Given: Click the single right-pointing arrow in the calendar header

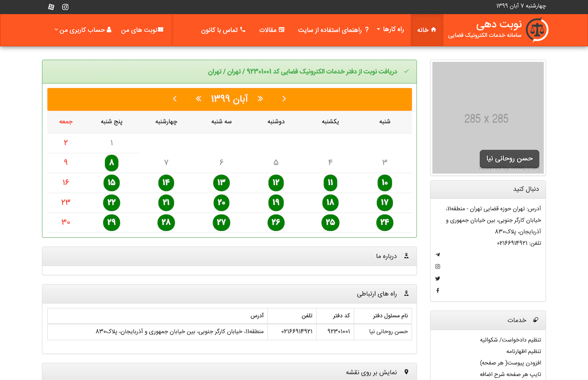Looking at the screenshot, I should pyautogui.click(x=284, y=99).
